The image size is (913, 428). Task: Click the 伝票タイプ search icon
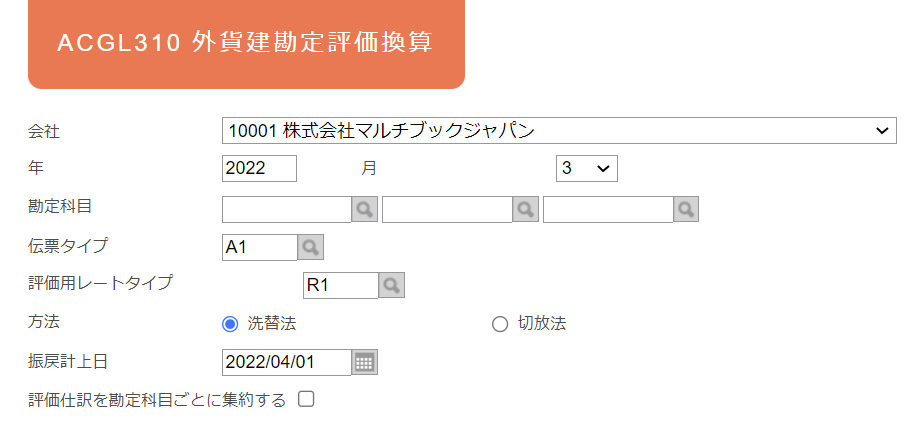310,247
